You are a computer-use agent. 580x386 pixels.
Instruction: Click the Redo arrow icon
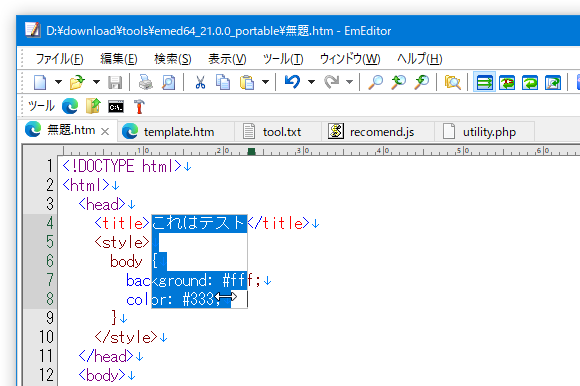click(x=331, y=82)
